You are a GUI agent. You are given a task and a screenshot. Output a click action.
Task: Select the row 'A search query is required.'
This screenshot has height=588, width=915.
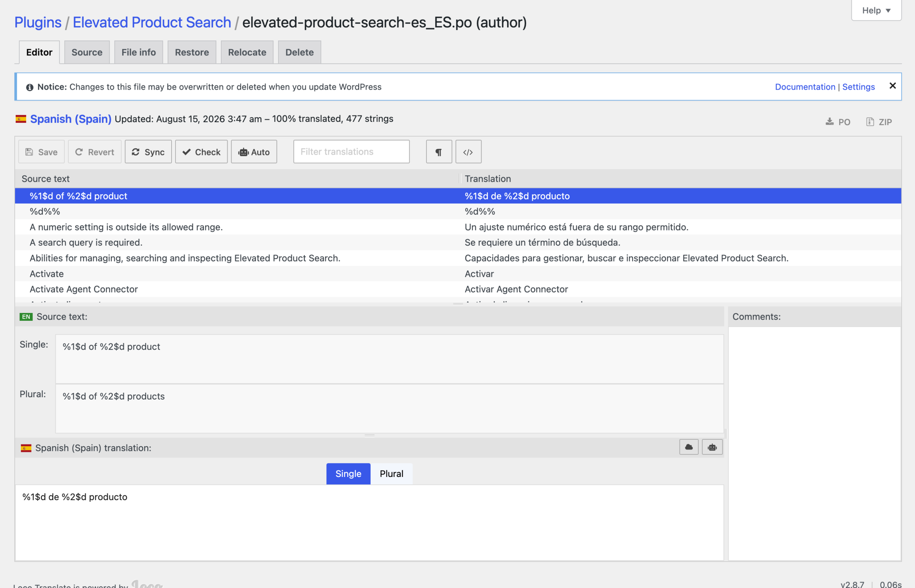pos(458,243)
